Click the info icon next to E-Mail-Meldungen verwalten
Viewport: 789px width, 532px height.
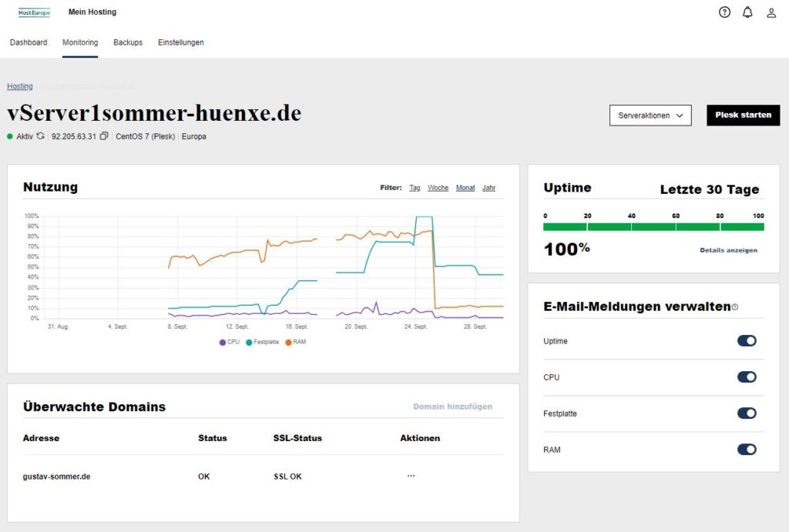click(x=734, y=306)
